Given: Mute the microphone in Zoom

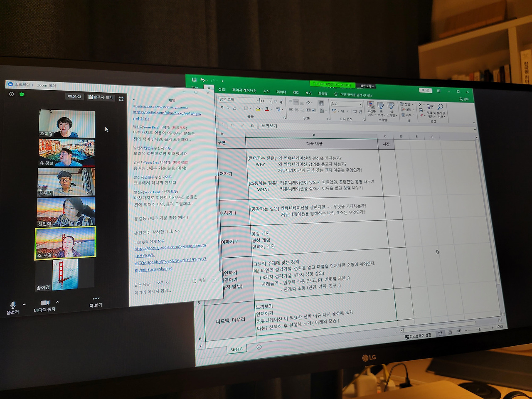Looking at the screenshot, I should pos(12,308).
